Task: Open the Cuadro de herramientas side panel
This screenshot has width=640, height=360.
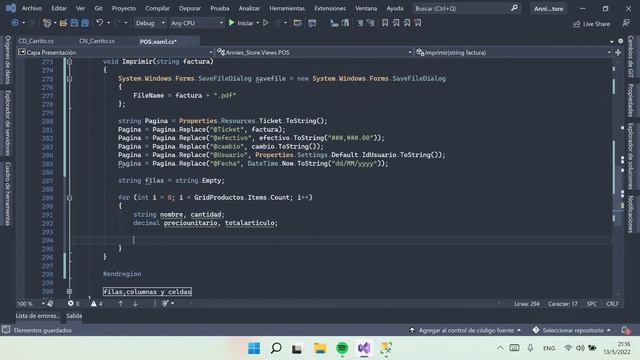Action: (x=7, y=193)
